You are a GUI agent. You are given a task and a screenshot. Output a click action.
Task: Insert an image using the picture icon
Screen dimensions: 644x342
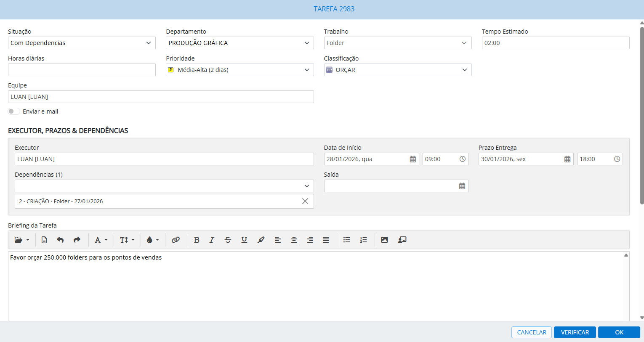[x=384, y=240]
